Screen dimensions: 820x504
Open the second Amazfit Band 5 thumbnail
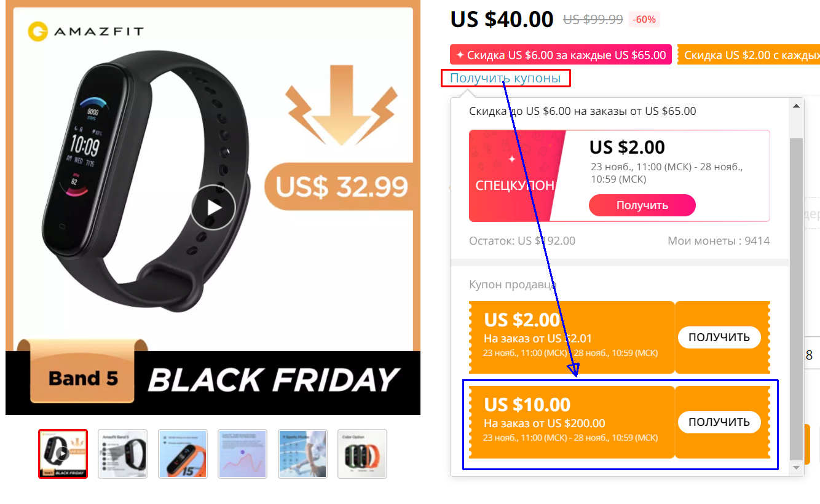tap(122, 454)
